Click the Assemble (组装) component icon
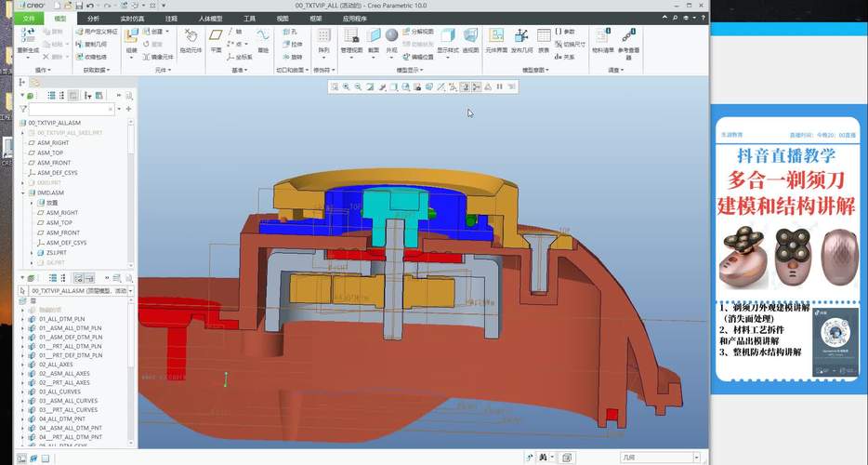This screenshot has width=868, height=465. [x=131, y=36]
